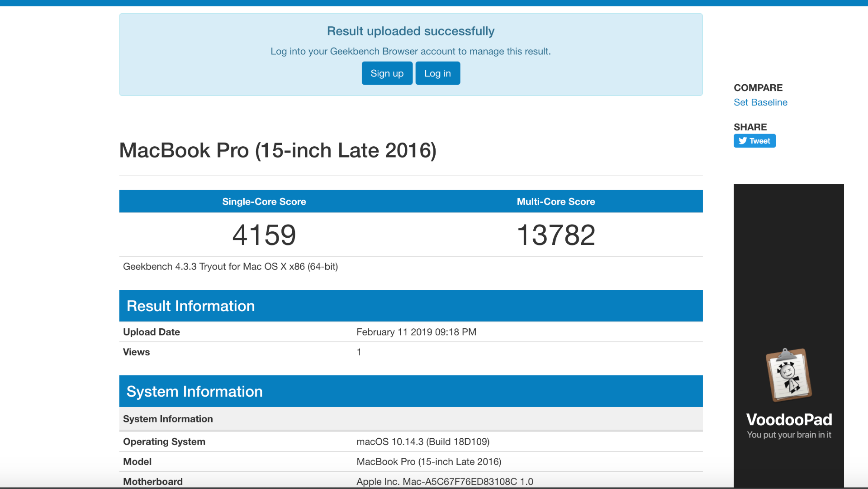Click the gray System Information subheader row
Screen dimensions: 868x489
(411, 419)
